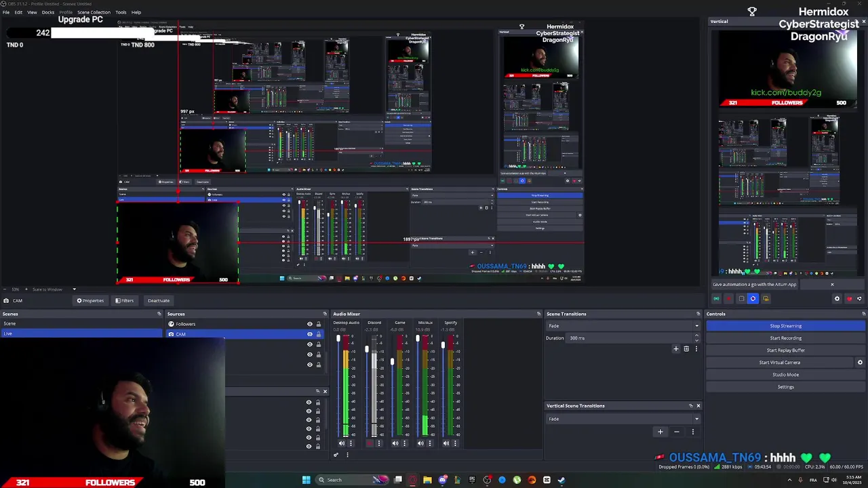Open Vertical dock gear settings icon
The image size is (868, 488).
point(837,299)
